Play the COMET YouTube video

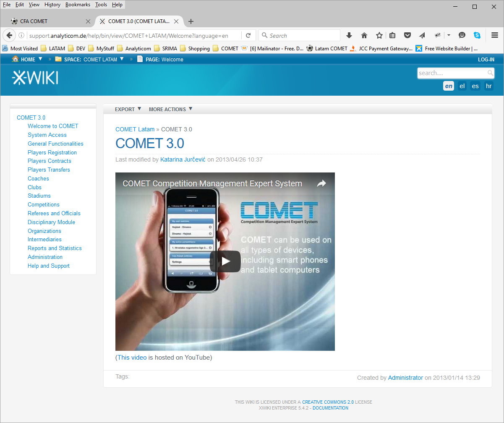(225, 261)
